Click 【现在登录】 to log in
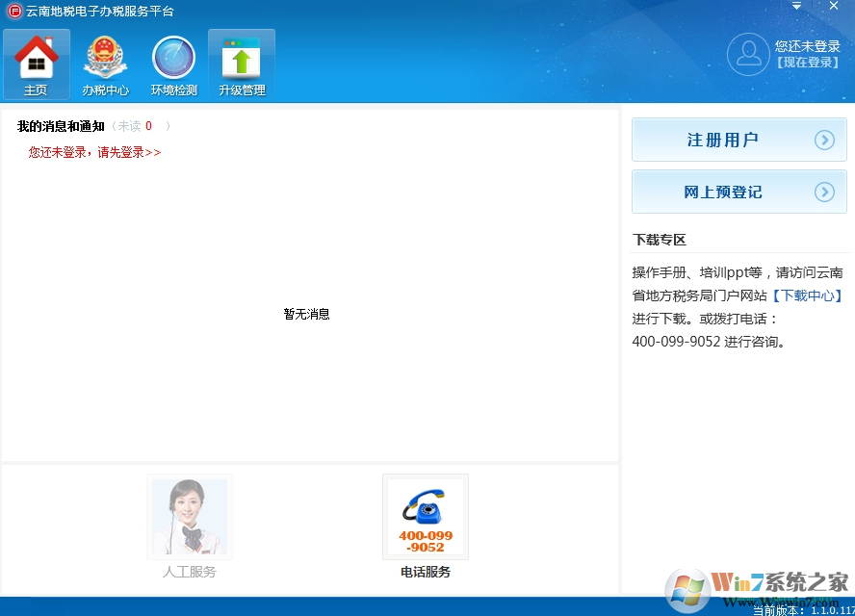 [805, 64]
